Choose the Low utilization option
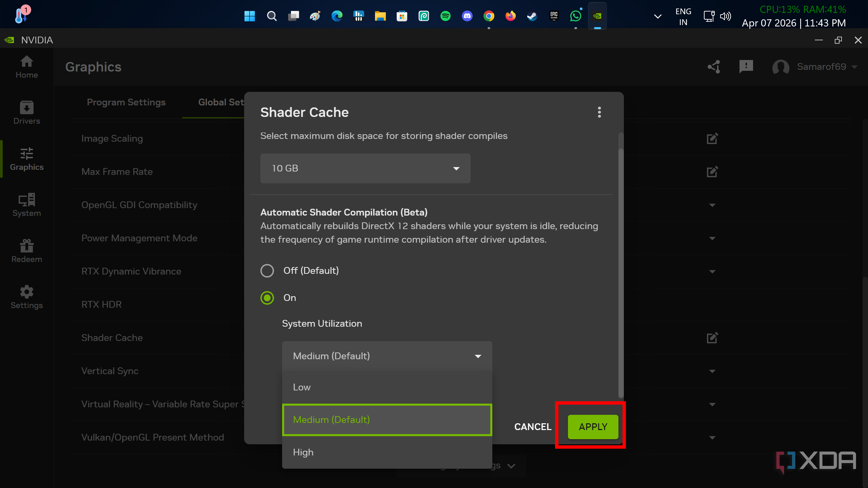The height and width of the screenshot is (488, 868). (387, 387)
